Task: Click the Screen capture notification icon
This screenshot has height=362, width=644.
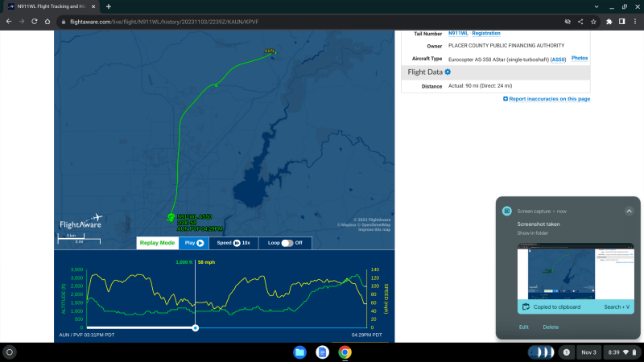Action: (507, 211)
